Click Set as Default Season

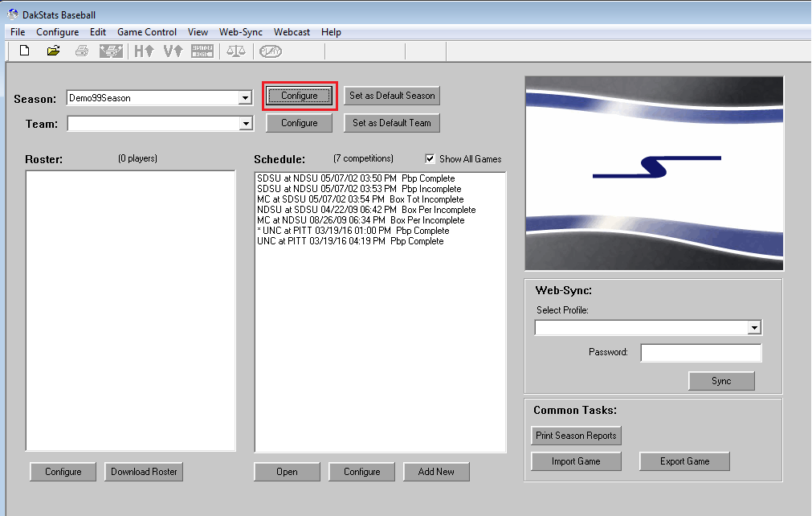[x=392, y=95]
